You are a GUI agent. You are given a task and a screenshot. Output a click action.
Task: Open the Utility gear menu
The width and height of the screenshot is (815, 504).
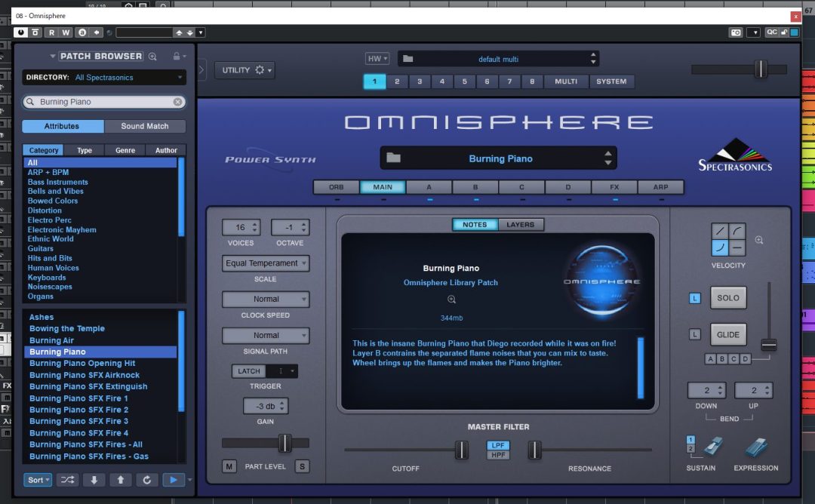coord(245,69)
